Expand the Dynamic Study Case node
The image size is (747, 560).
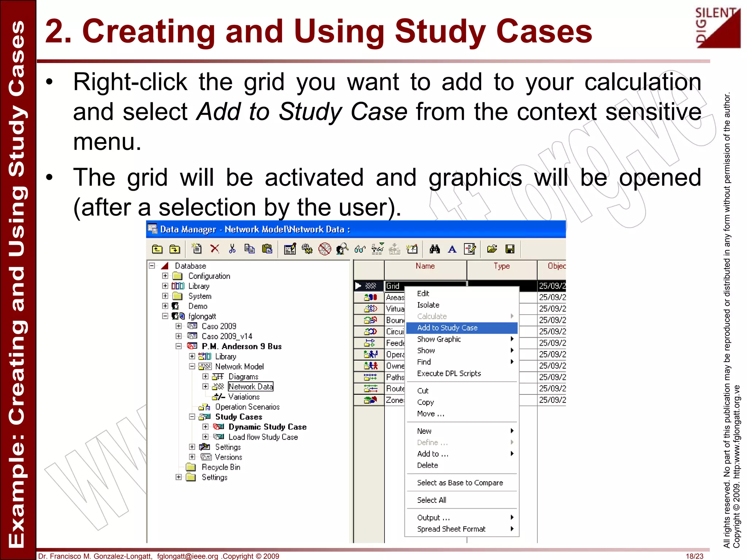[206, 427]
